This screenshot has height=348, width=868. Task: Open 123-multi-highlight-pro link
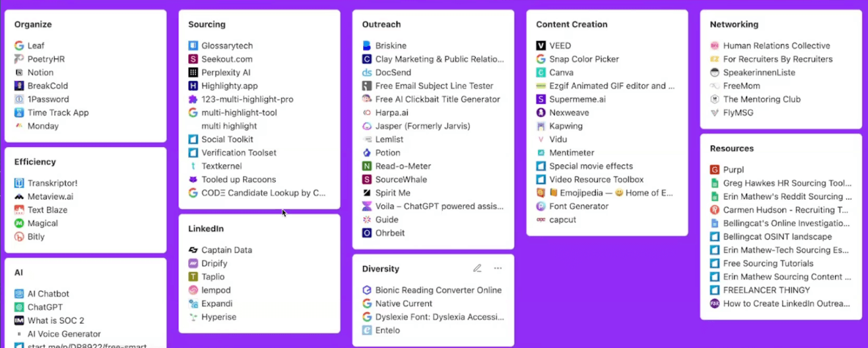click(247, 99)
